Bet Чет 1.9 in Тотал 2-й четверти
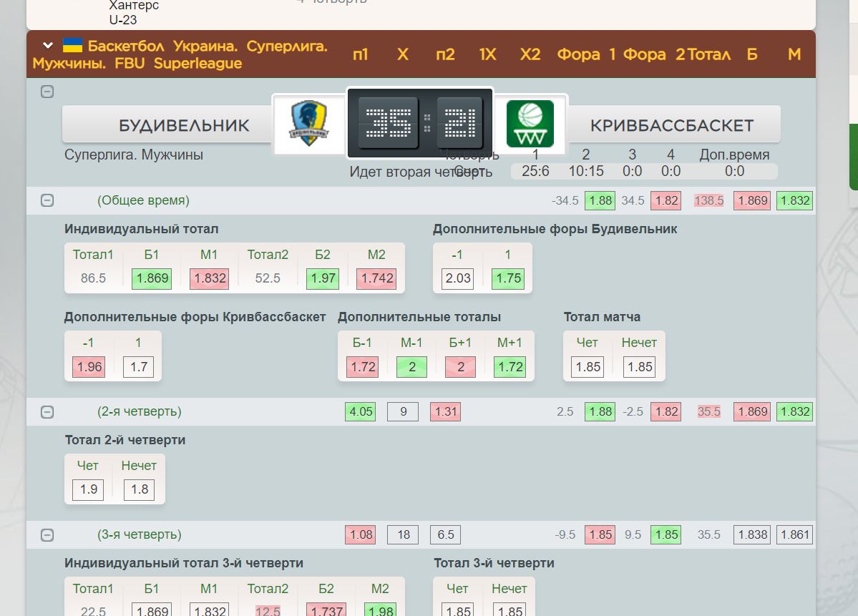 [x=88, y=489]
